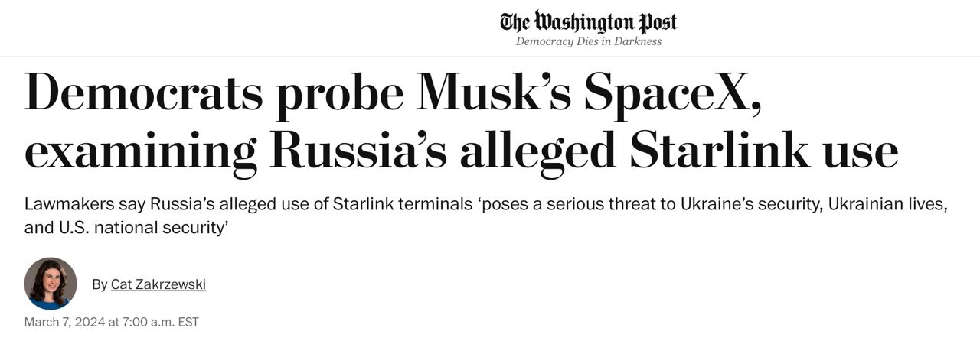This screenshot has width=980, height=354.
Task: Click 'SpaceX' in the headline
Action: click(x=672, y=93)
